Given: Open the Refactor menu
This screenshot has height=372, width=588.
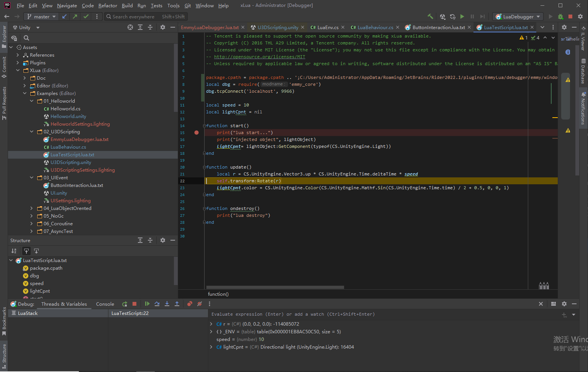Looking at the screenshot, I should 108,5.
